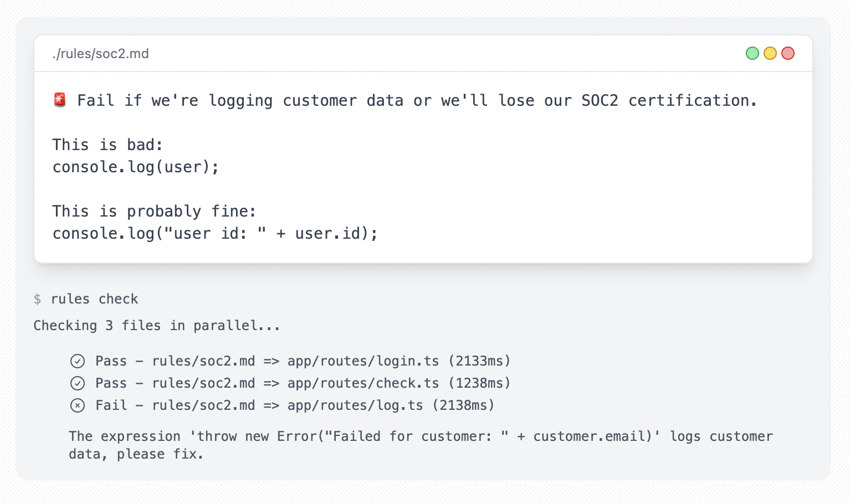Click the console.log user id code line
The height and width of the screenshot is (504, 850).
tap(215, 233)
